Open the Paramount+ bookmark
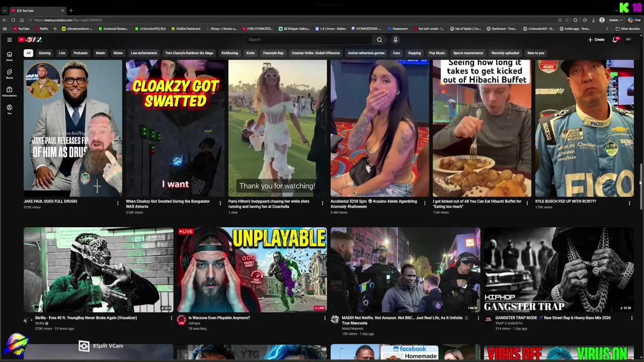The image size is (644, 362). click(398, 29)
